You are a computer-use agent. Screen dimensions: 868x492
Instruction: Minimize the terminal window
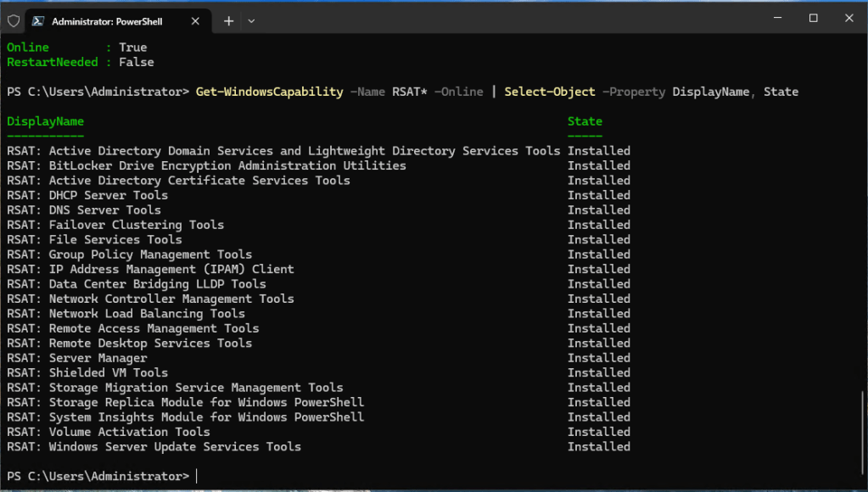coord(773,18)
